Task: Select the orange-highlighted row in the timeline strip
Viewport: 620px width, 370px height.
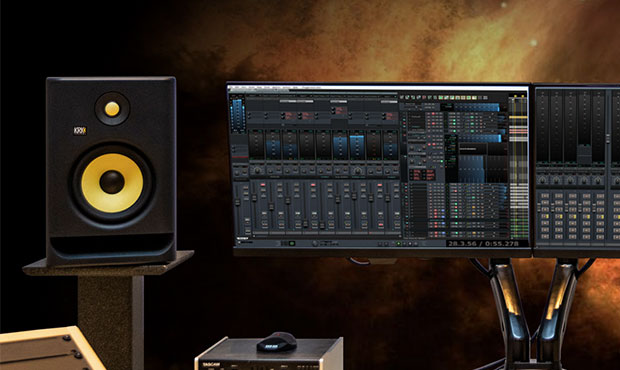Action: 518,117
